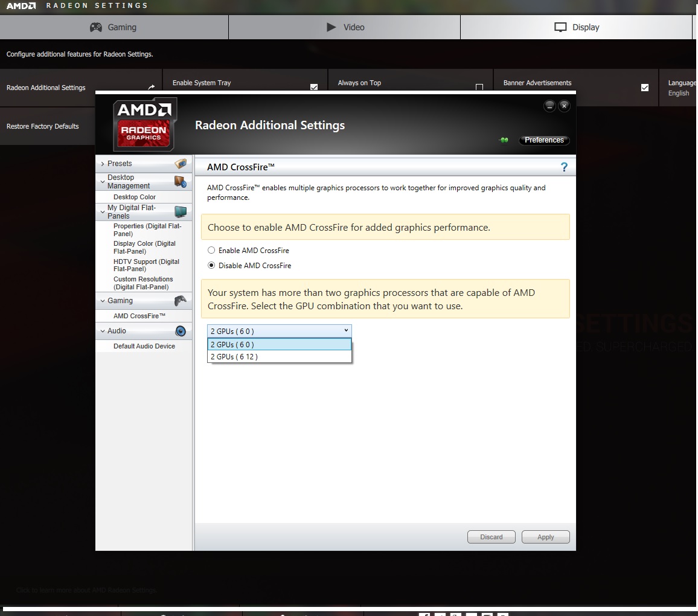Click the Discard button
The width and height of the screenshot is (698, 616).
(x=491, y=537)
